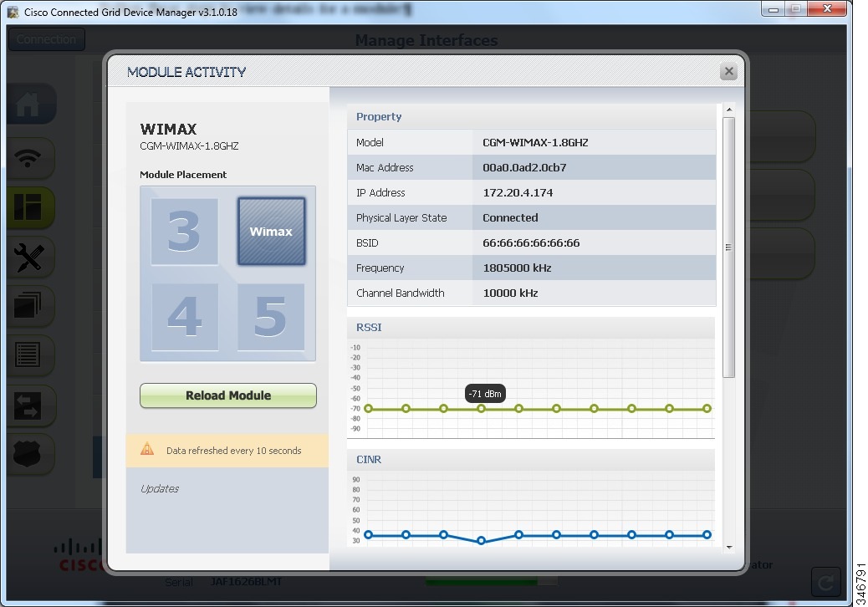Click the RSSI chart heading
The image size is (868, 607).
click(370, 328)
